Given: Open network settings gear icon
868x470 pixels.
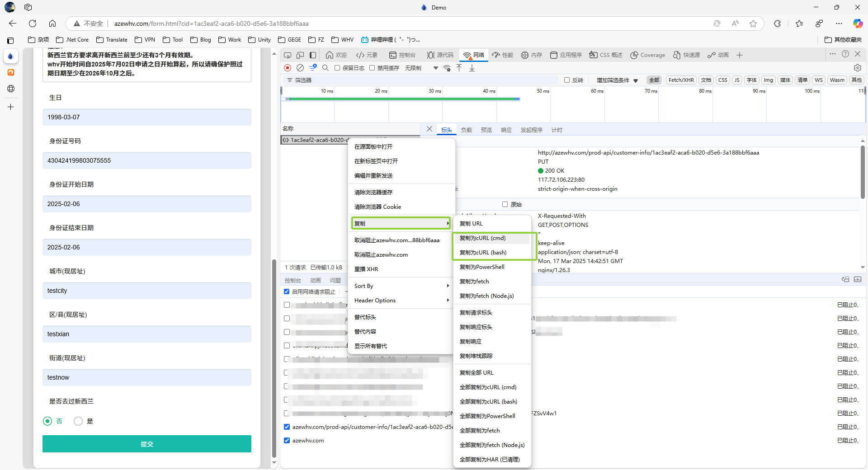Looking at the screenshot, I should (857, 68).
